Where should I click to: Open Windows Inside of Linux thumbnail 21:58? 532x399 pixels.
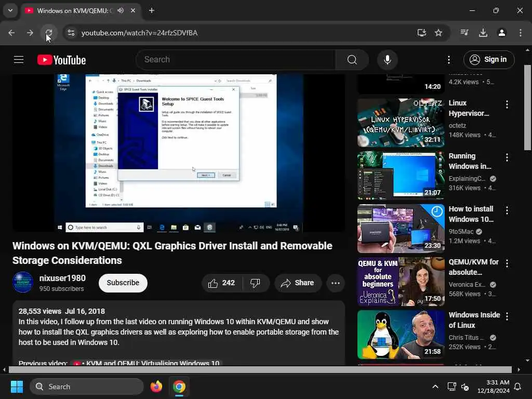[x=401, y=335]
